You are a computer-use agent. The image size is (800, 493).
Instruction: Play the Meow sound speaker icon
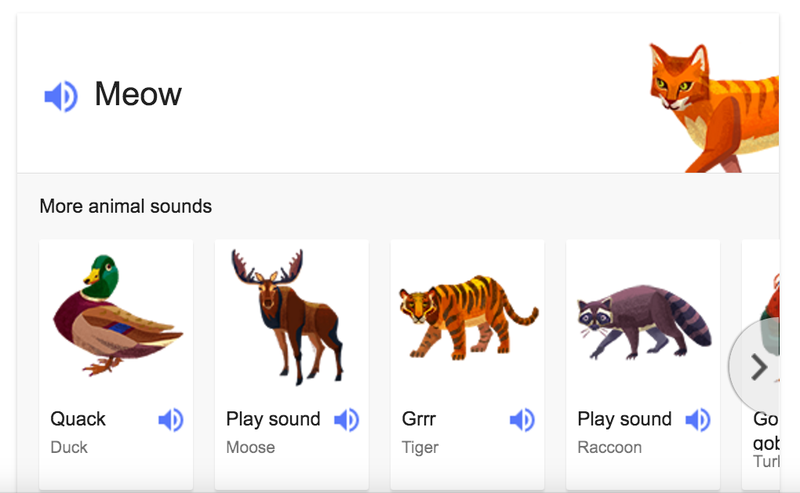60,96
